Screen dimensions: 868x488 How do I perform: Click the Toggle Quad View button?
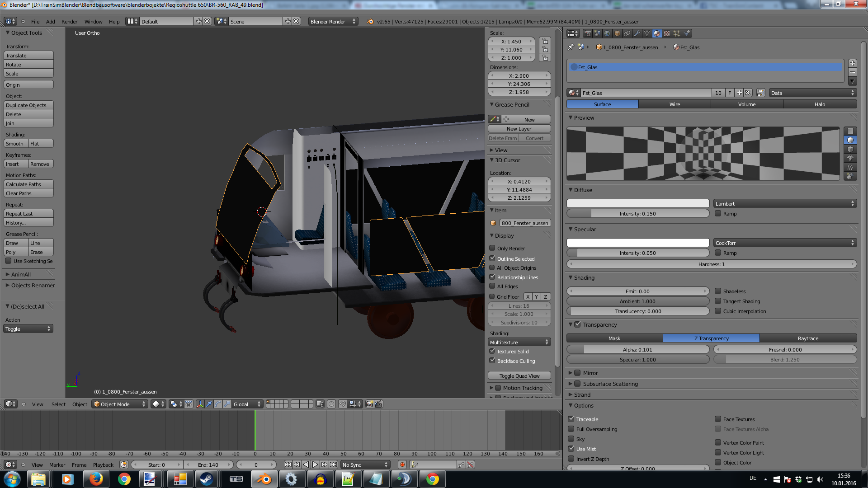(519, 375)
